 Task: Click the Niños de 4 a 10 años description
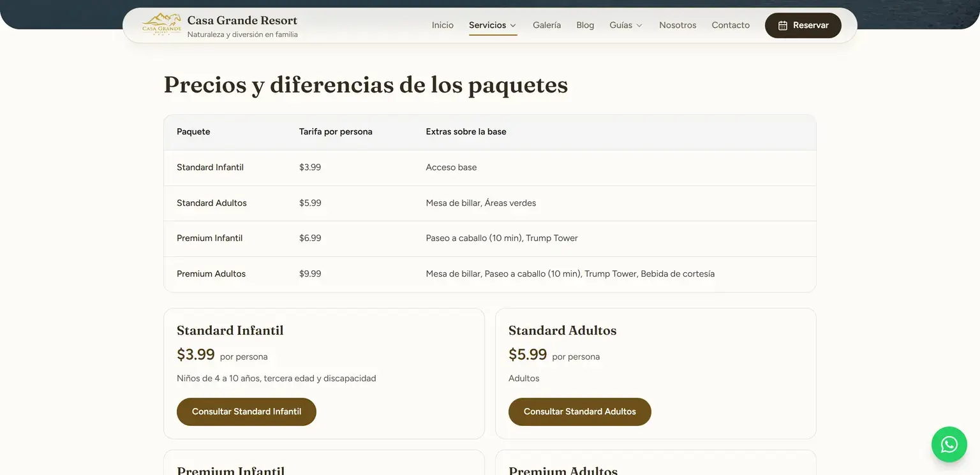tap(276, 379)
